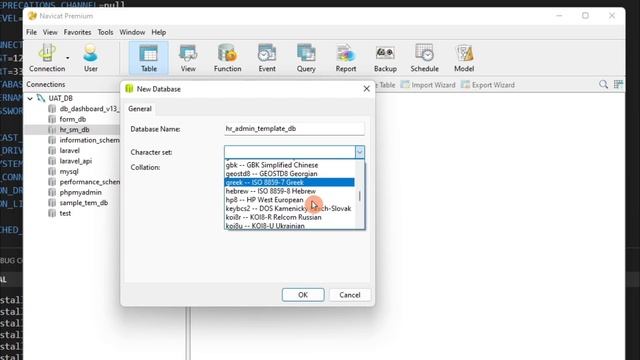Open the Connection dropdown arrow
Image resolution: width=640 pixels, height=360 pixels.
pos(68,58)
